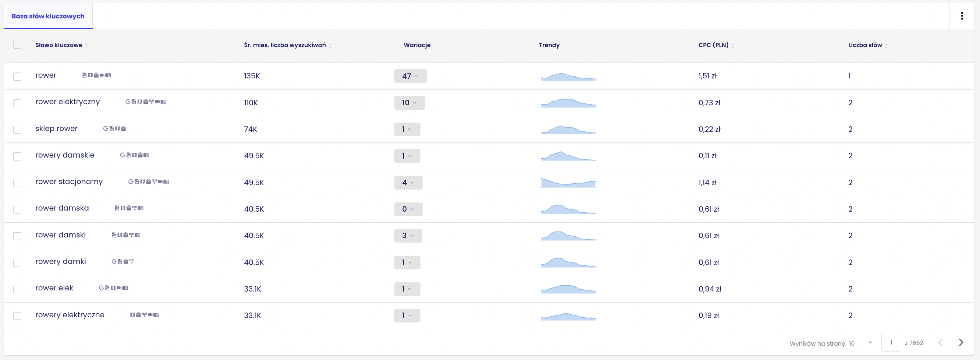Toggle the select-all checkbox in the header
Viewport: 980px width, 360px height.
(x=17, y=45)
